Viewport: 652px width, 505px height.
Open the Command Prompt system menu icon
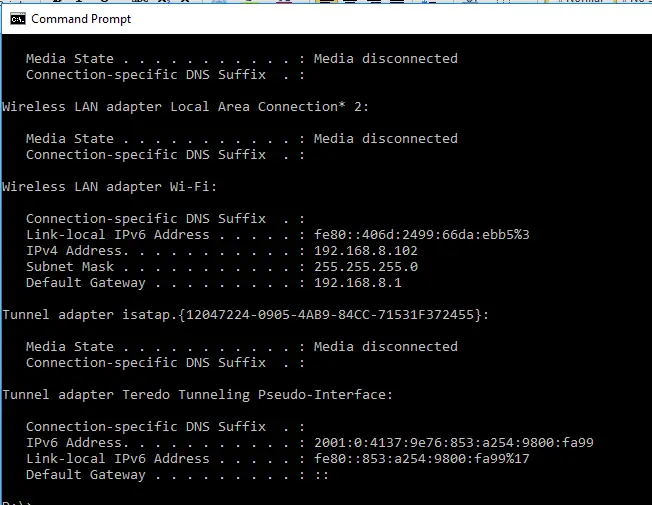17,19
